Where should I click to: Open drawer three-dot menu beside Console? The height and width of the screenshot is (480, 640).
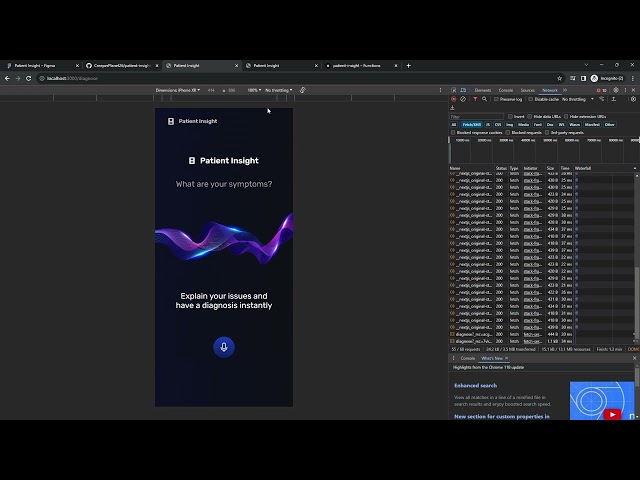coord(453,358)
